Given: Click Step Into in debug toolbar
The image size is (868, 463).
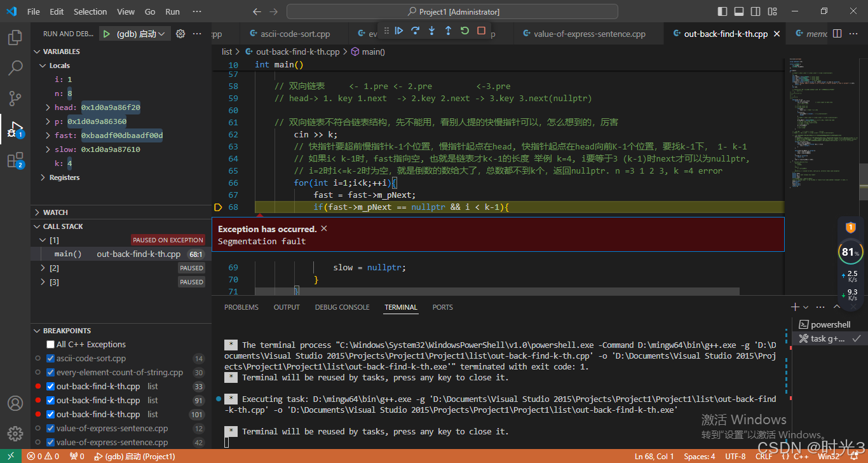Looking at the screenshot, I should click(x=432, y=31).
